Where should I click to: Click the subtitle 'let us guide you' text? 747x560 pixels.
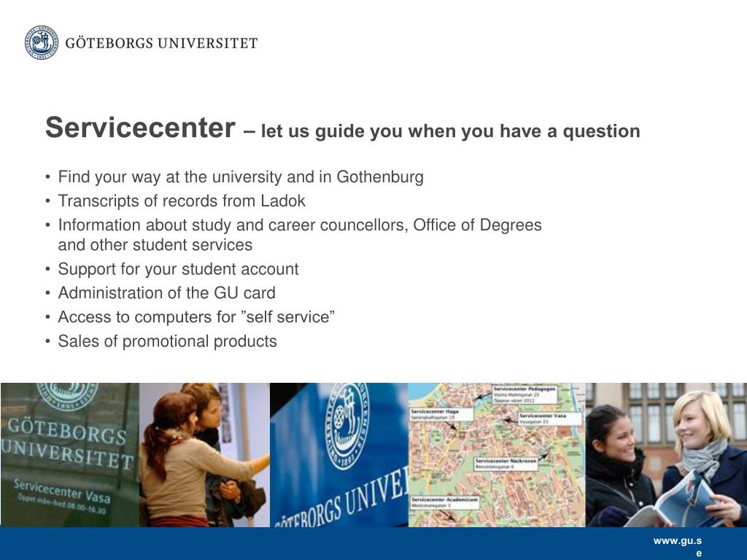450,131
